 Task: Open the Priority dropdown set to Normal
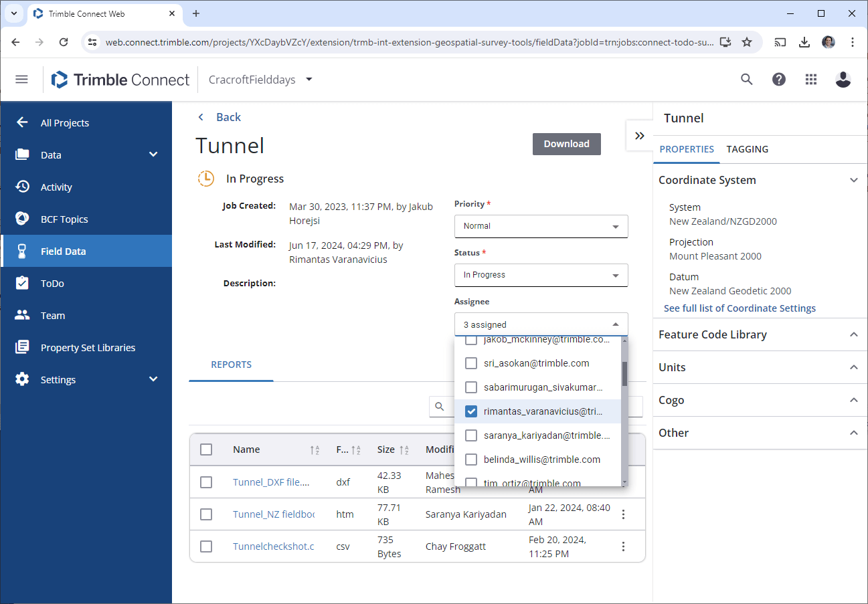[541, 226]
